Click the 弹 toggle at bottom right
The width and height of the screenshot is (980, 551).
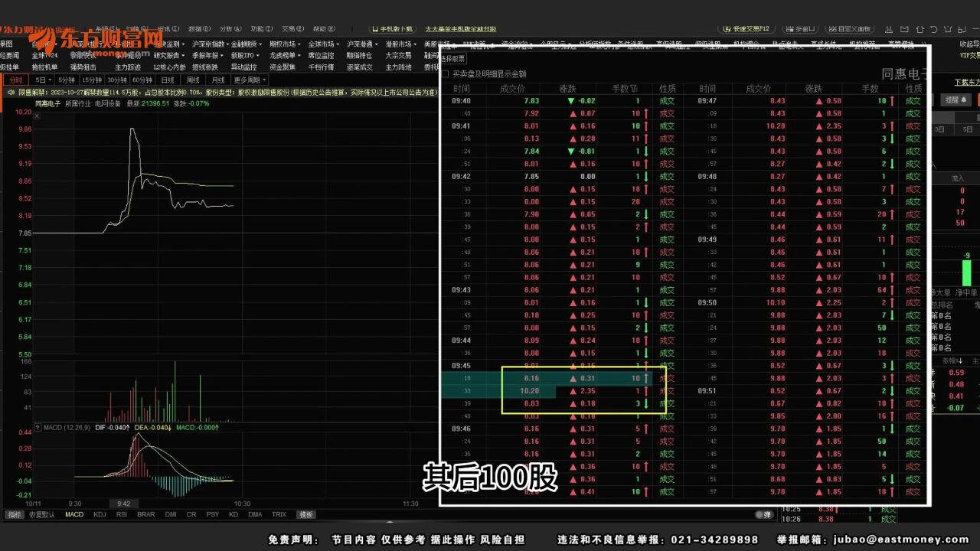[764, 514]
